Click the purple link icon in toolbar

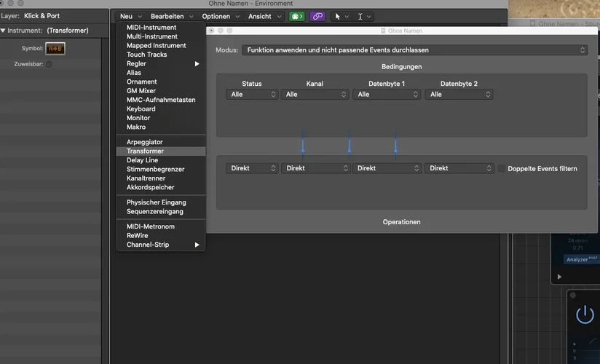tap(317, 16)
